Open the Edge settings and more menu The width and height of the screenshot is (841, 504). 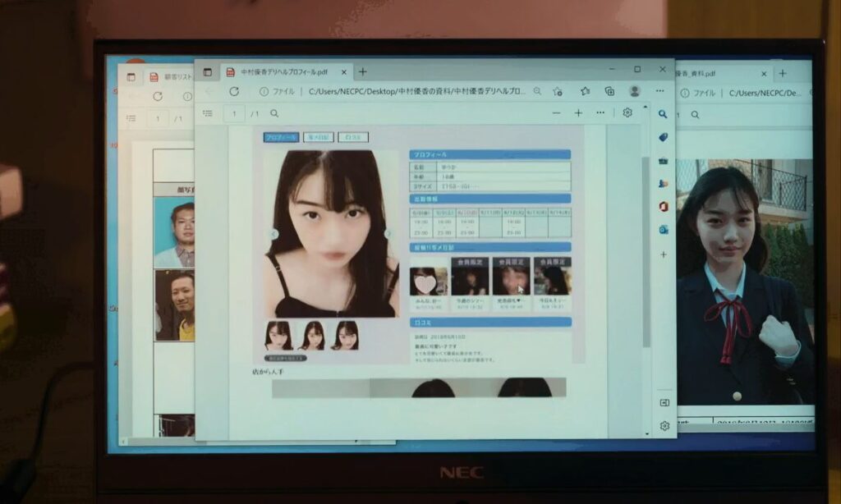click(x=659, y=91)
